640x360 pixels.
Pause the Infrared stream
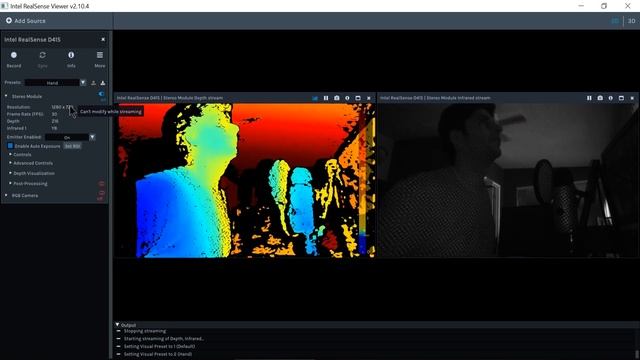(x=589, y=98)
